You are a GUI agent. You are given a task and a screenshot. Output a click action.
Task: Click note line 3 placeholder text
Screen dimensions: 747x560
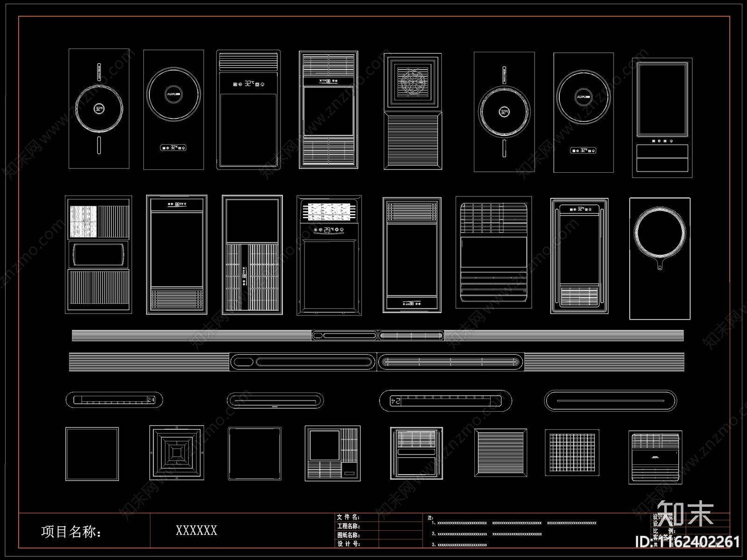(x=459, y=545)
